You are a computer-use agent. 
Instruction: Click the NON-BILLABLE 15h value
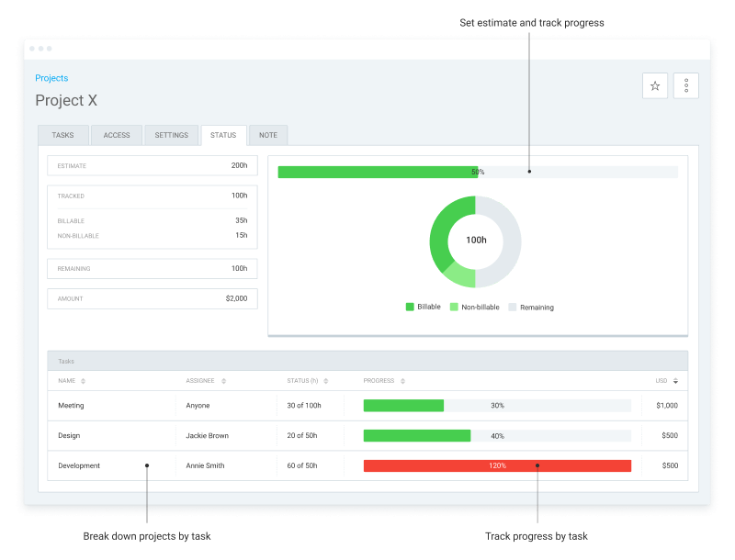(x=242, y=236)
